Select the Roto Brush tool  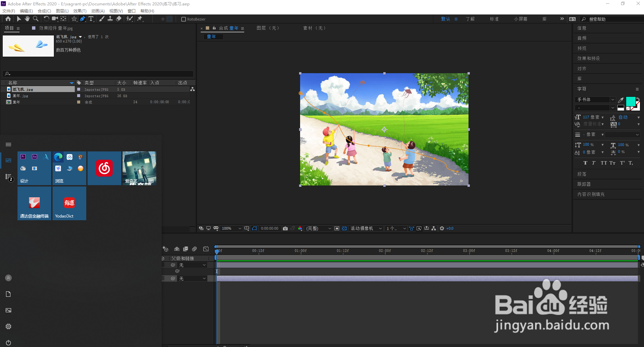pos(129,19)
